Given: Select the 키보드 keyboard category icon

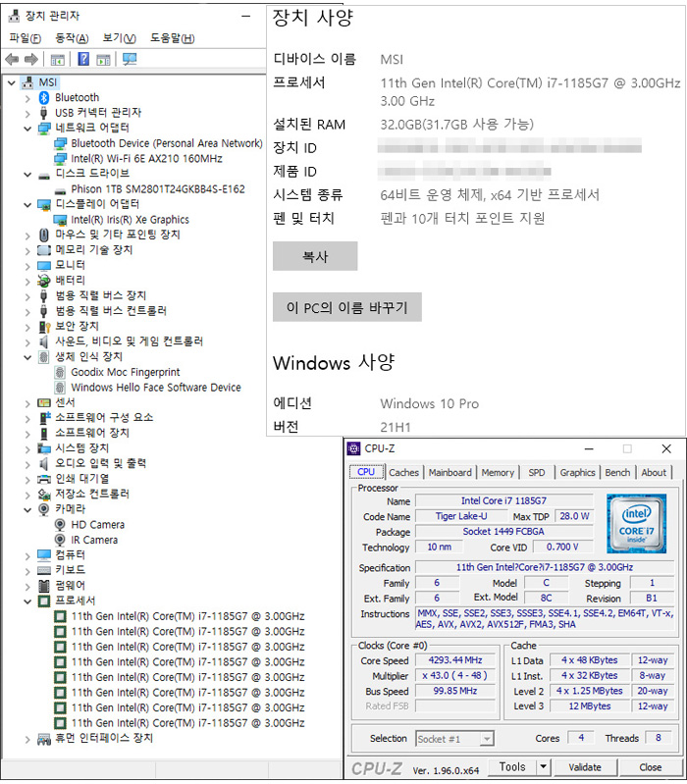Looking at the screenshot, I should tap(44, 570).
